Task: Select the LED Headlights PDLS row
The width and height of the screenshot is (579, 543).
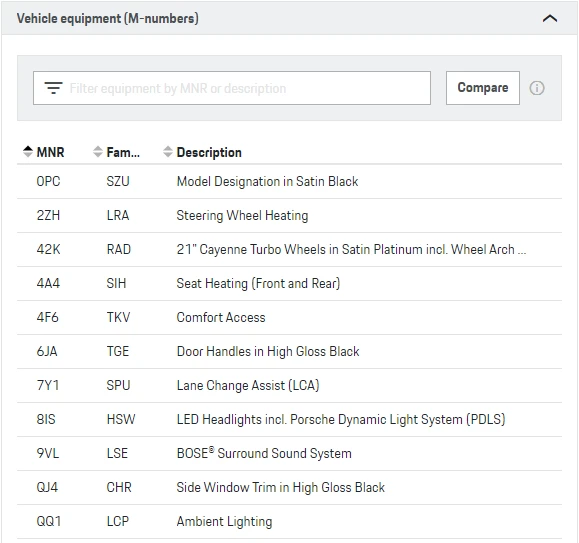Action: coord(290,419)
